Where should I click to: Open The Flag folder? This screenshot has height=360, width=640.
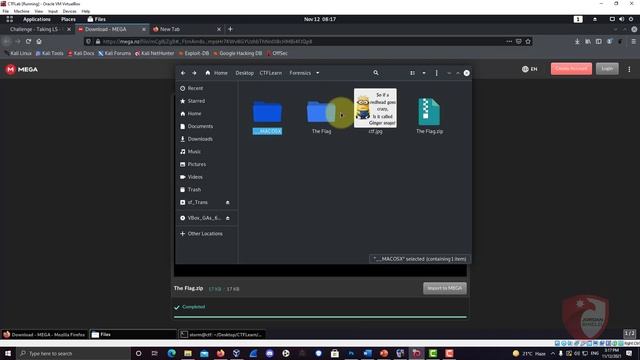321,117
